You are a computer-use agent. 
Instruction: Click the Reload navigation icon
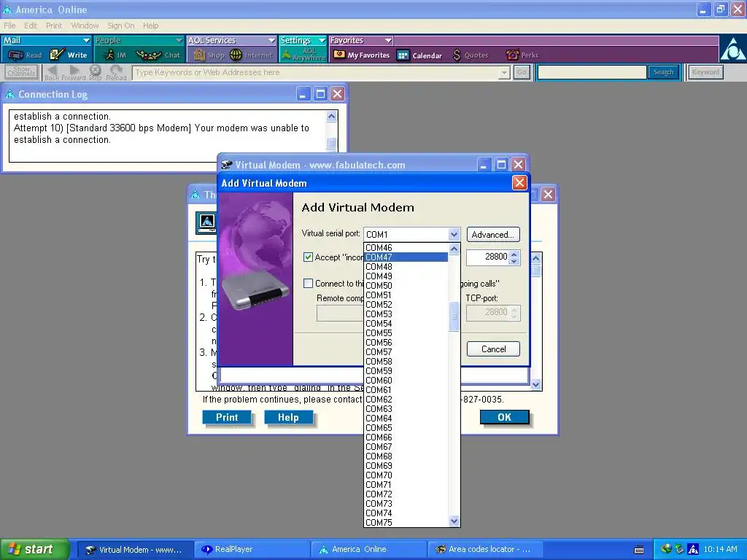(x=116, y=71)
